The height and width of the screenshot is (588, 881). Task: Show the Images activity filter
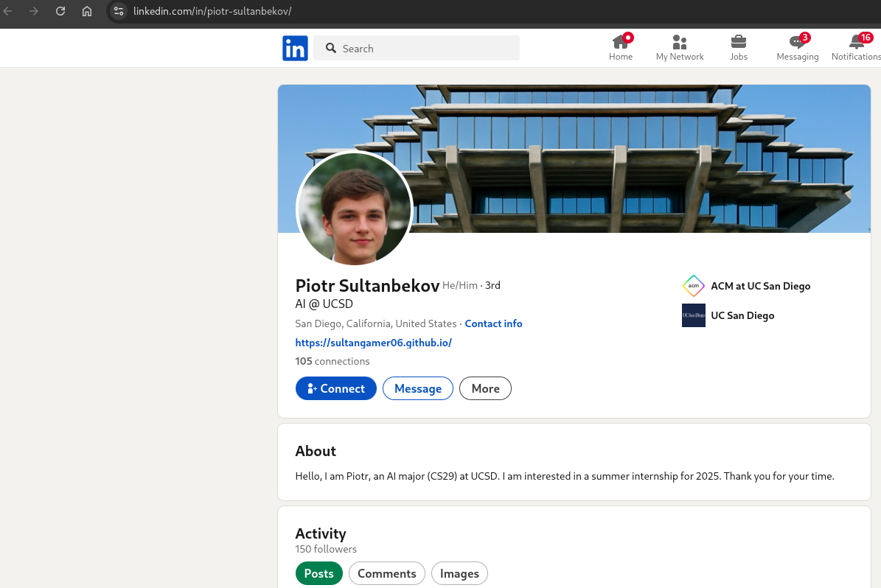click(x=459, y=573)
